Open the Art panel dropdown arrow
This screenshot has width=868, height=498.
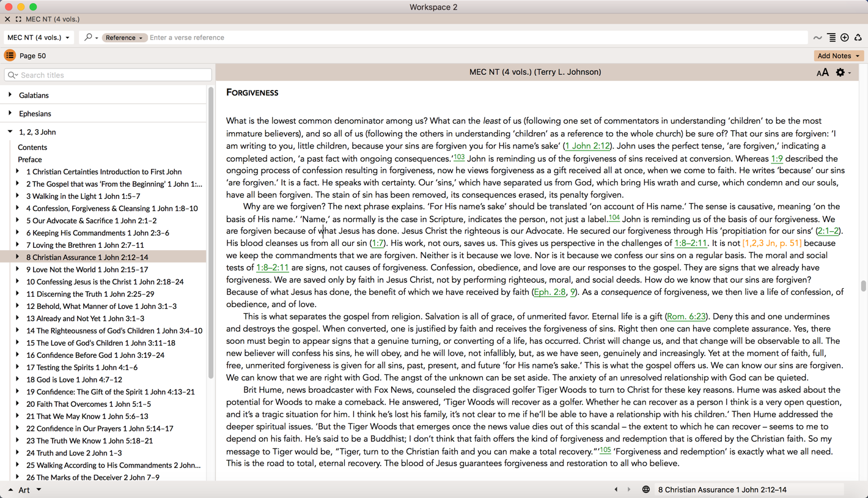[39, 490]
